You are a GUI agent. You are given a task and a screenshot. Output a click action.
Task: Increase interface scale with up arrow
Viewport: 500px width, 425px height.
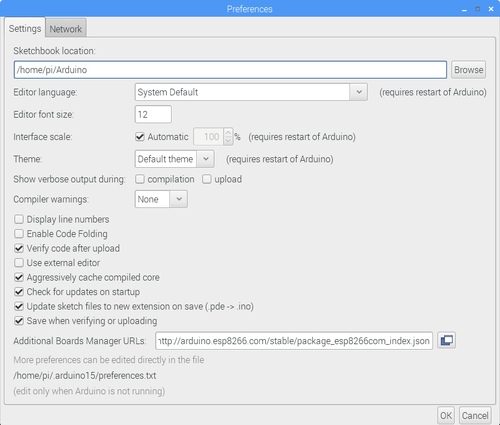[228, 133]
